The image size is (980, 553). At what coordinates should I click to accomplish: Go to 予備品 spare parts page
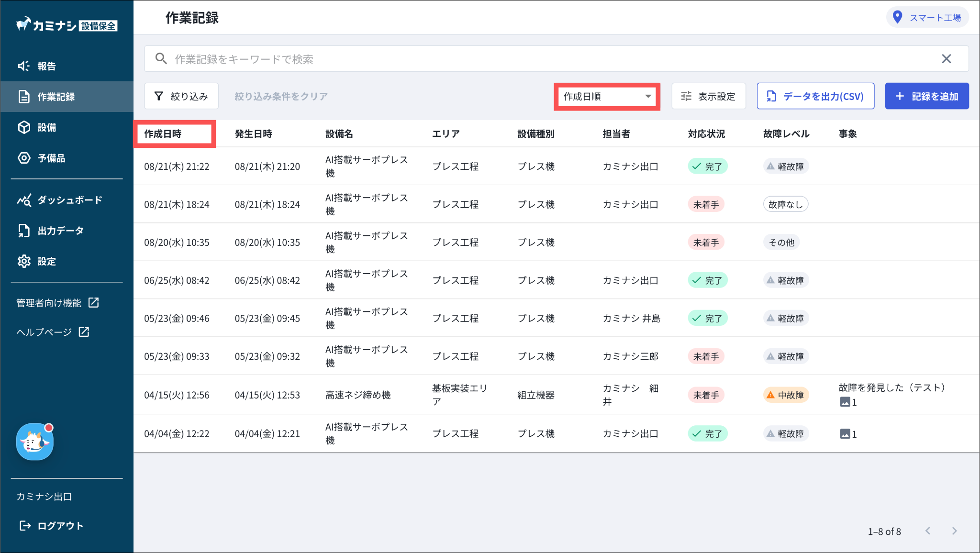click(x=51, y=158)
